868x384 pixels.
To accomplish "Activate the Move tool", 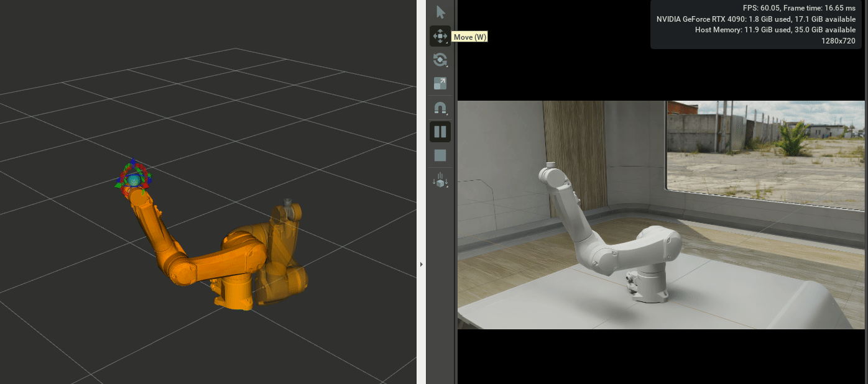I will (x=440, y=36).
